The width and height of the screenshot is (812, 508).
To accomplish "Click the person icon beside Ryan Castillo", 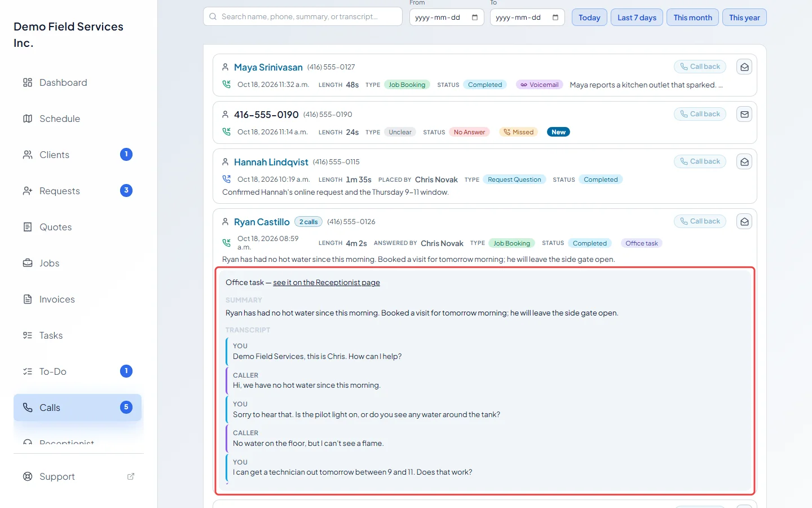I will click(x=226, y=222).
